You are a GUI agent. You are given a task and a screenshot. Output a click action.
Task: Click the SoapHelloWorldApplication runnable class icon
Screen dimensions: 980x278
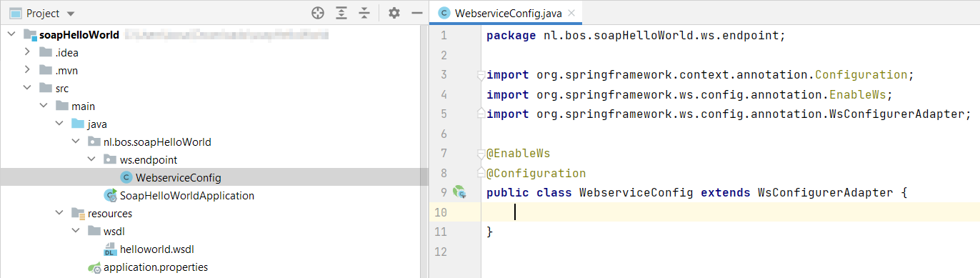[111, 195]
